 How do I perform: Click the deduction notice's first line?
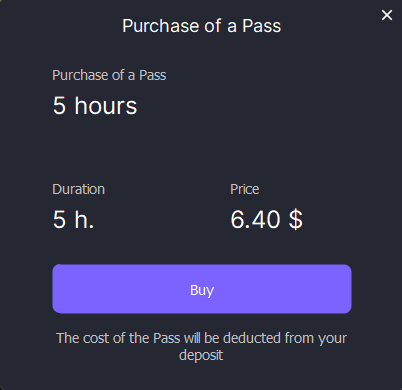202,338
